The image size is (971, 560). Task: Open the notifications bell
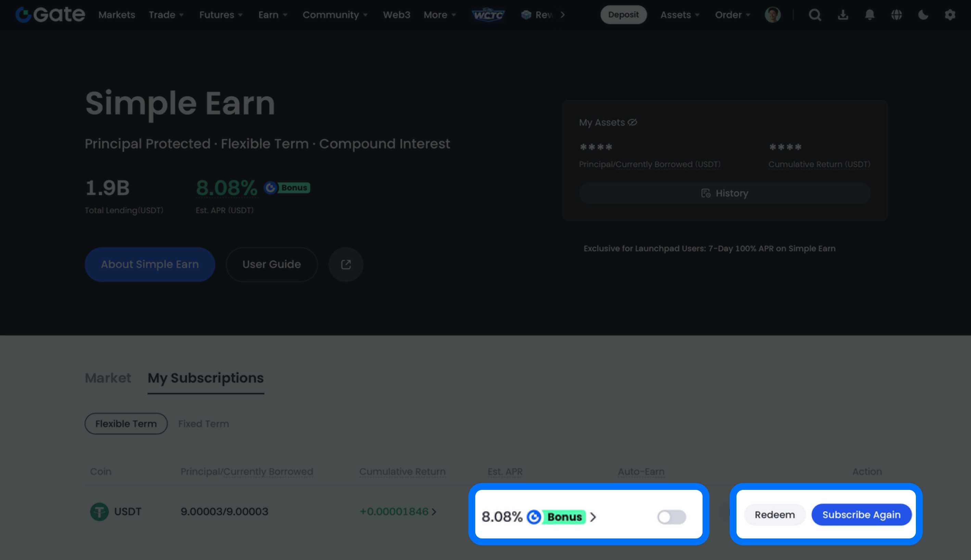pyautogui.click(x=869, y=15)
